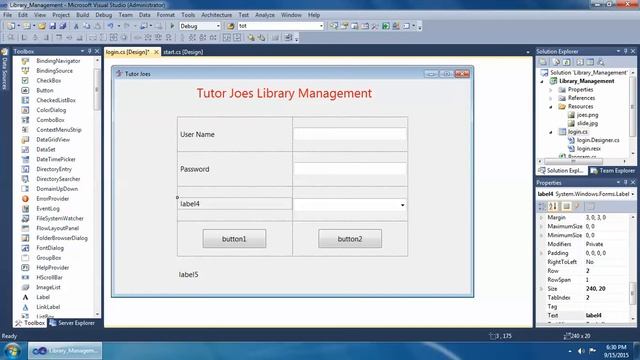Screen dimensions: 640x360
Task: Open the label4 object selector dropdown
Action: (633, 194)
